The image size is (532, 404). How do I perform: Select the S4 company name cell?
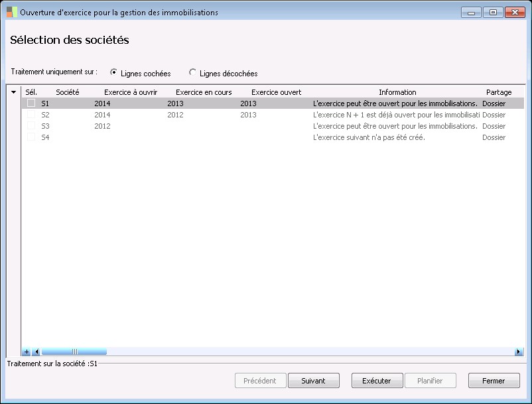(x=45, y=137)
